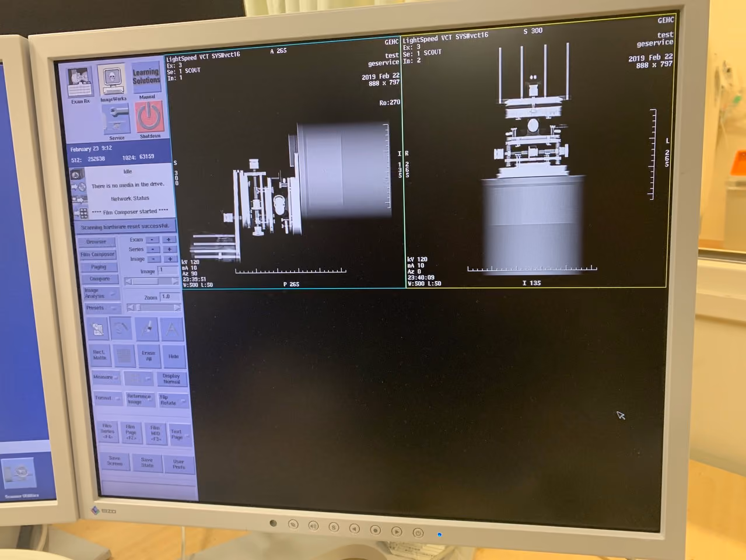Click the Film Series F4 button

pyautogui.click(x=107, y=432)
